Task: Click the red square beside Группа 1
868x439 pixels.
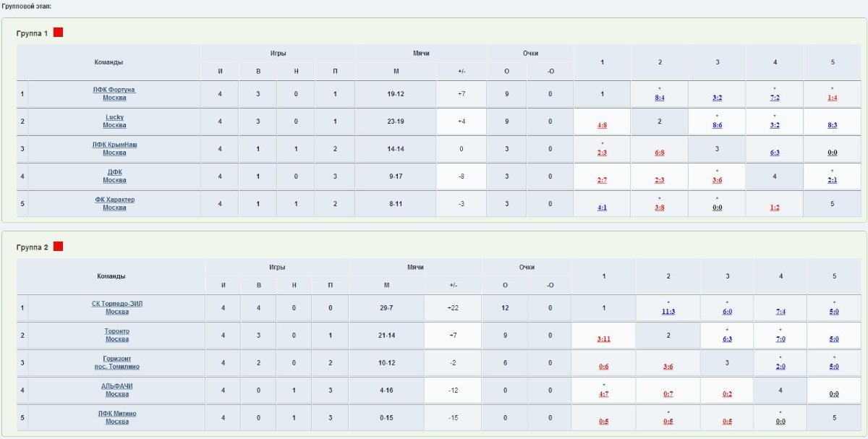Action: pos(58,33)
